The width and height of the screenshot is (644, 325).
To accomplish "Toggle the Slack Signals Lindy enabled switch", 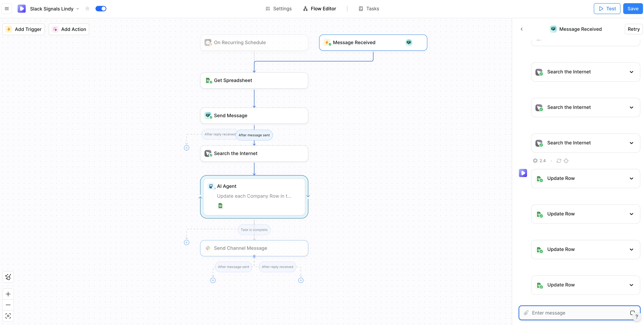I will (101, 9).
